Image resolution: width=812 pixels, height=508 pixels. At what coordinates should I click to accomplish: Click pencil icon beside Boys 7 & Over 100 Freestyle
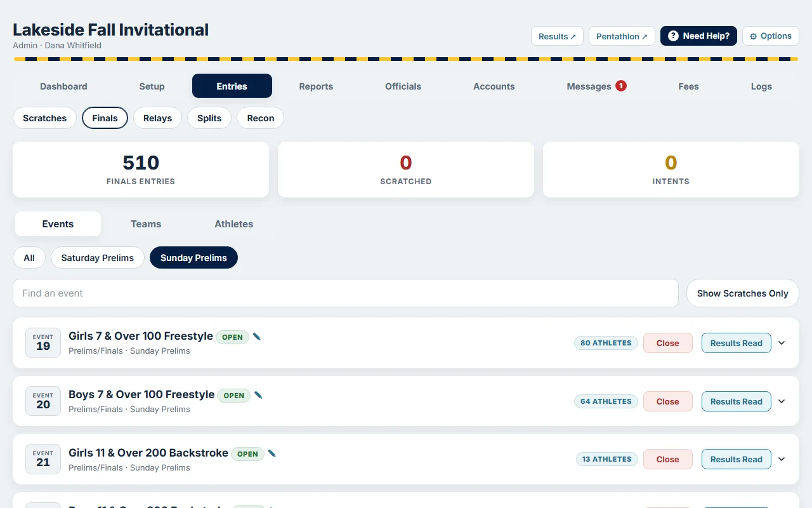tap(258, 395)
